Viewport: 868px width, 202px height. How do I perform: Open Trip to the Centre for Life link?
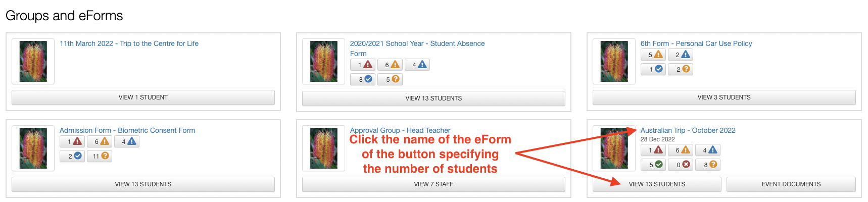(x=129, y=43)
